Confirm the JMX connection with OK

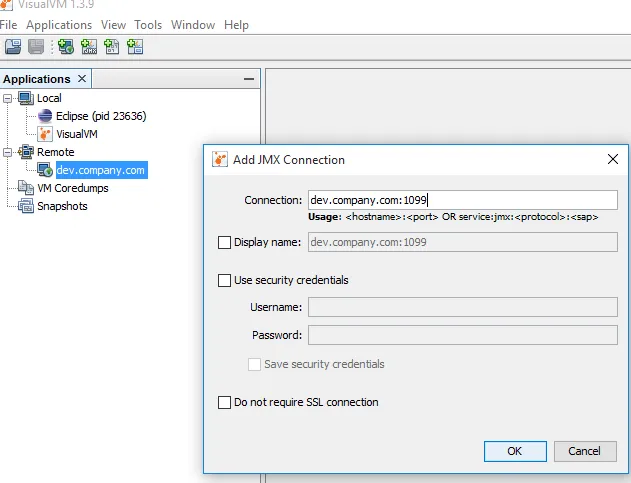pos(515,451)
